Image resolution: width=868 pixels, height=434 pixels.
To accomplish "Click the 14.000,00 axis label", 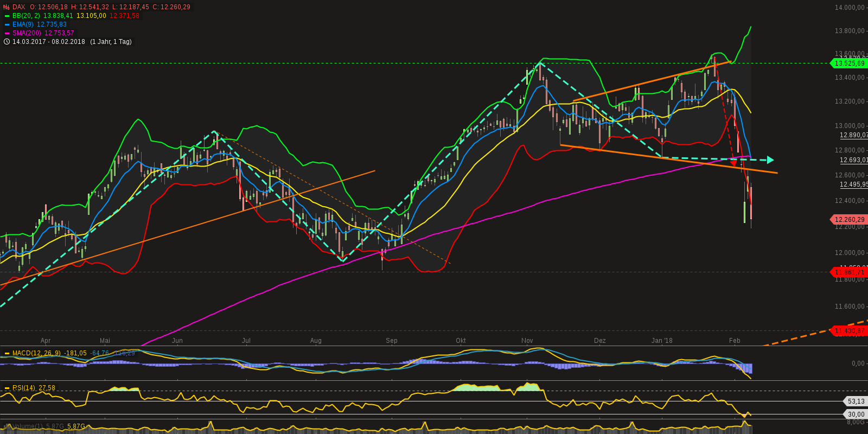I will [x=850, y=8].
